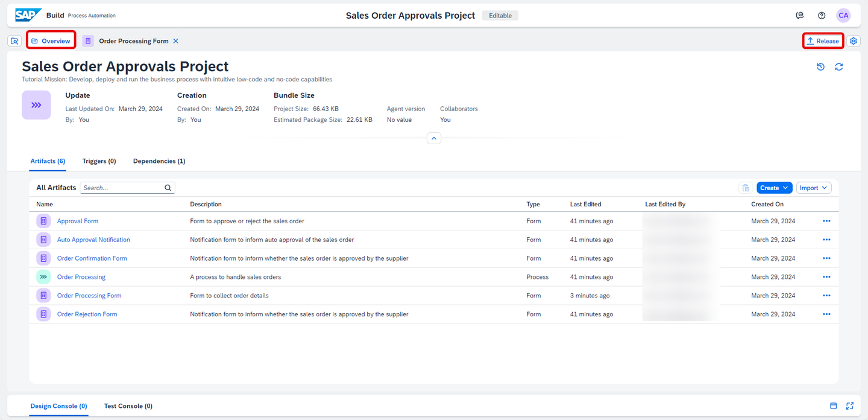Image resolution: width=868 pixels, height=420 pixels.
Task: Click the Editable status badge
Action: [500, 16]
